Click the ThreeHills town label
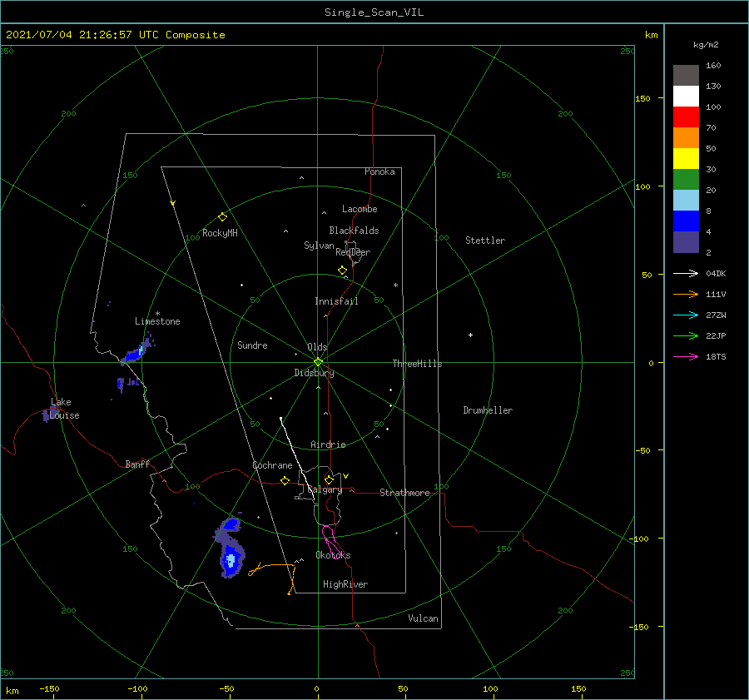The height and width of the screenshot is (700, 749). 417,364
